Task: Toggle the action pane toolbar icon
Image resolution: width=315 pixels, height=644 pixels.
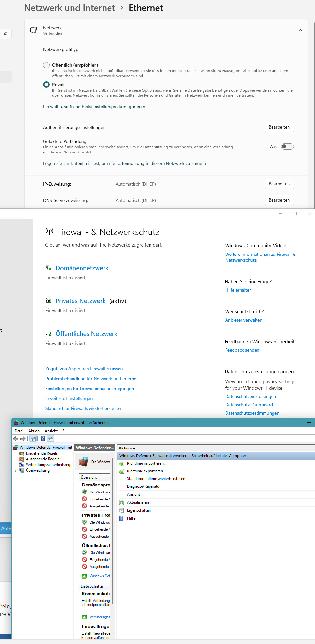Action: click(50, 439)
